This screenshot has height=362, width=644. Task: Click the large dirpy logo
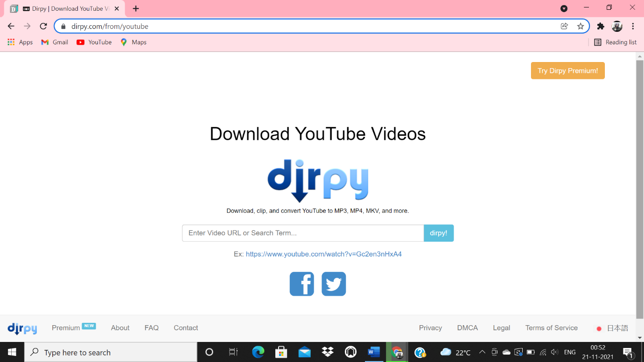point(318,181)
